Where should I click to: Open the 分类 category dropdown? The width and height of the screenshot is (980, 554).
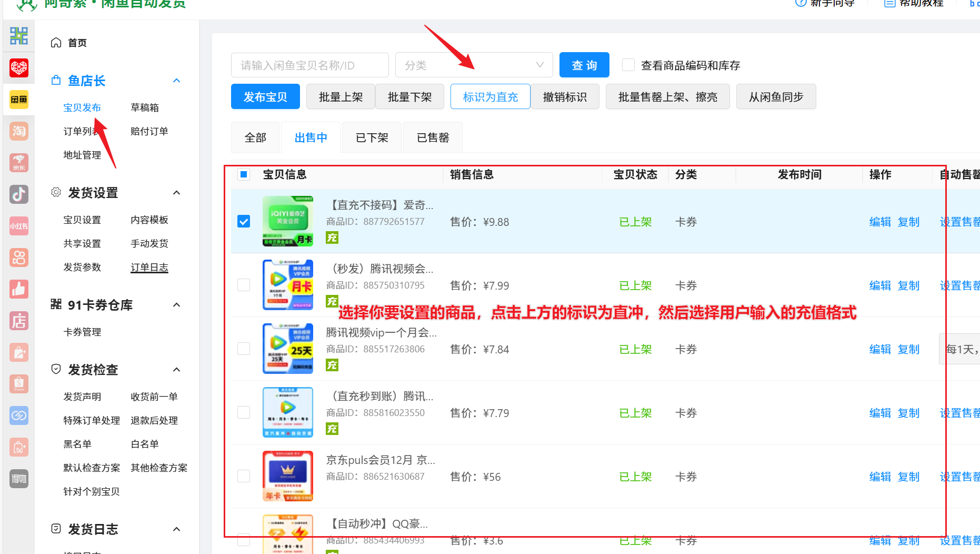tap(474, 65)
